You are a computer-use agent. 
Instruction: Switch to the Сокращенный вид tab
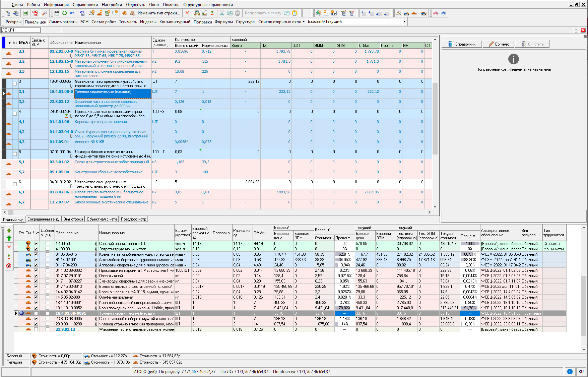click(43, 219)
